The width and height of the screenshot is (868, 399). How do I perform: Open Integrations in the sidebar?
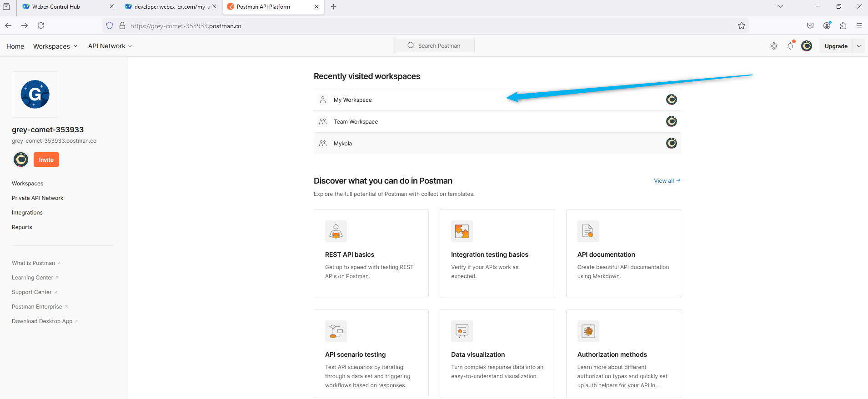click(27, 213)
